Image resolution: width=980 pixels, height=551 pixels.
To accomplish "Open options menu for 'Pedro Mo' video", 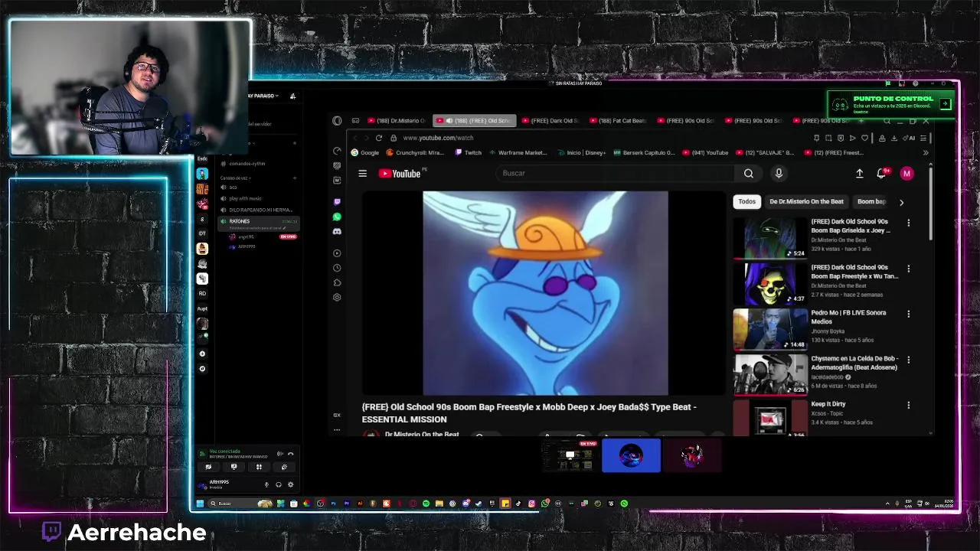I will pyautogui.click(x=909, y=314).
